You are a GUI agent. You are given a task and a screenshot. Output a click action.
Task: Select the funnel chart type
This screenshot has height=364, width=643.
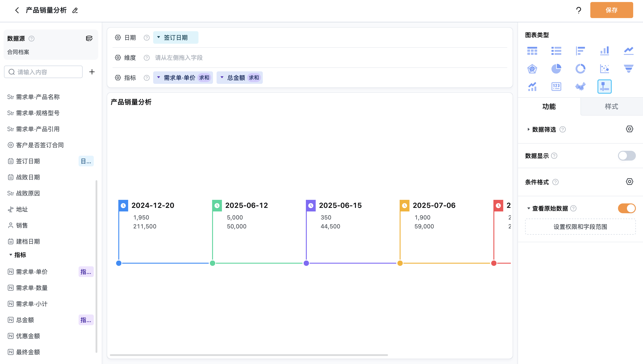(x=628, y=69)
